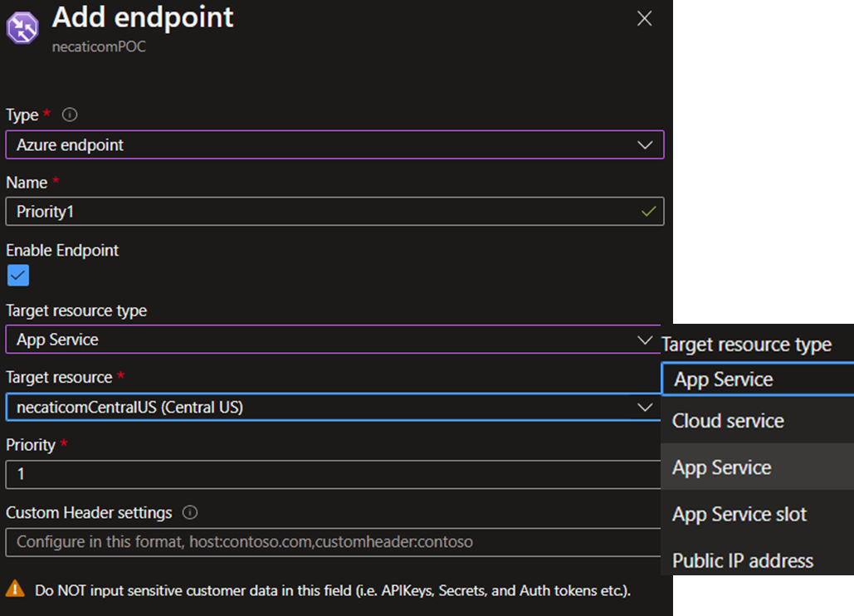Click the Custom Header settings label
Screen dimensions: 854x616
pos(89,513)
